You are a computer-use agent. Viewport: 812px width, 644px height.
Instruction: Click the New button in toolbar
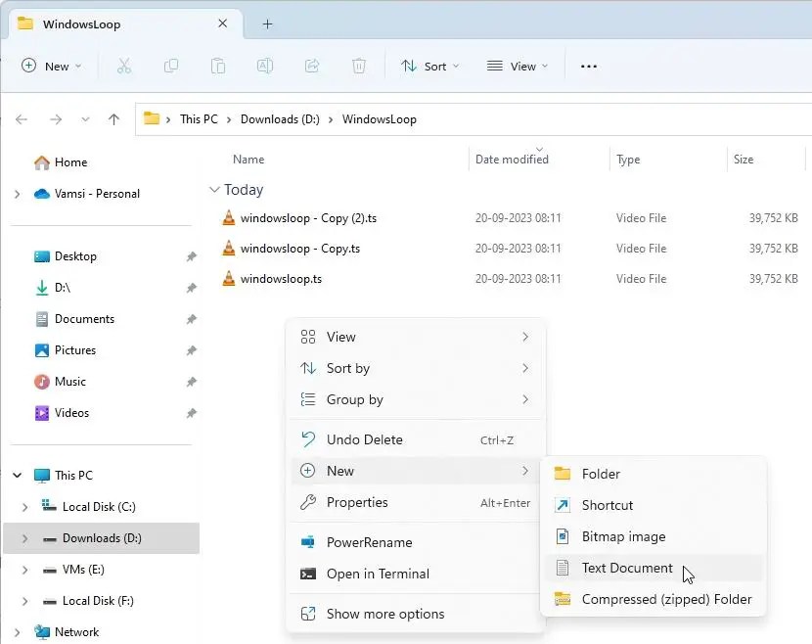[51, 66]
